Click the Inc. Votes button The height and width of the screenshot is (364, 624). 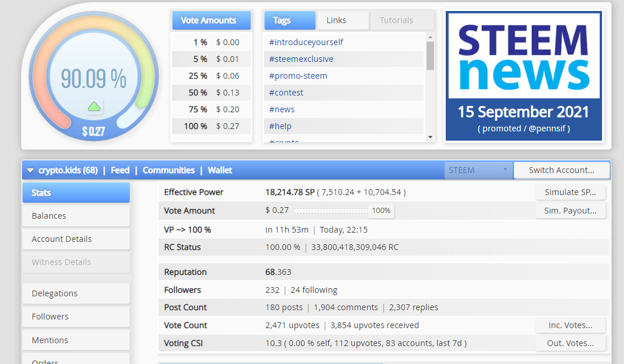point(570,325)
